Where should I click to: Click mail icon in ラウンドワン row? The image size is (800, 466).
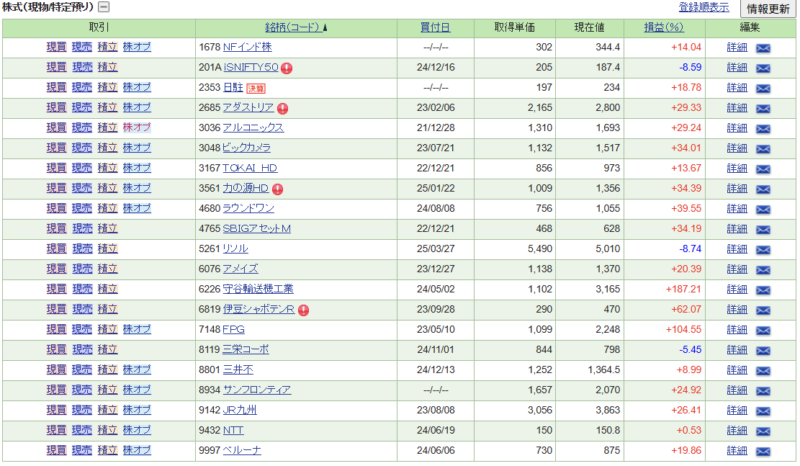tap(763, 209)
